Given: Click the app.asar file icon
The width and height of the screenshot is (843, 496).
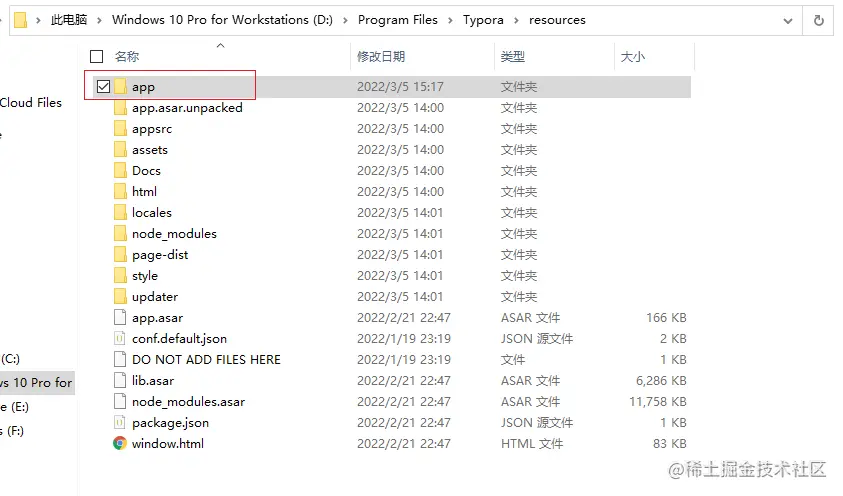Looking at the screenshot, I should [120, 317].
